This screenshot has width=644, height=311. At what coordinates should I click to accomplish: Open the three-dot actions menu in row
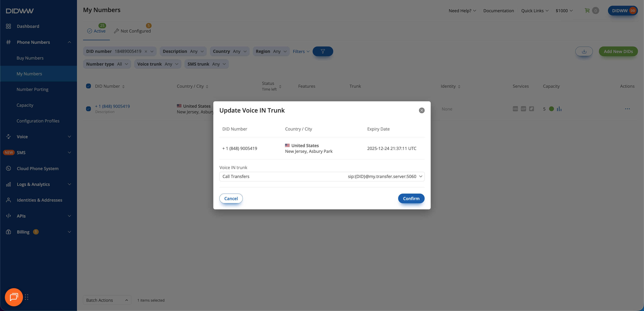tap(627, 109)
